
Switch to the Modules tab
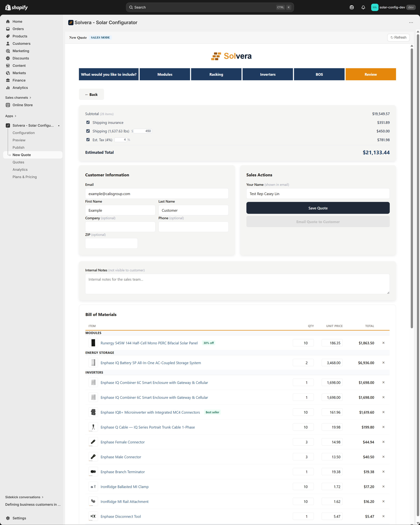point(165,74)
